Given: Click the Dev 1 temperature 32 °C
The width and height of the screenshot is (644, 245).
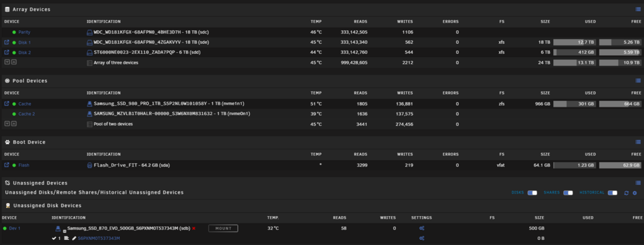Looking at the screenshot, I should coord(273,228).
